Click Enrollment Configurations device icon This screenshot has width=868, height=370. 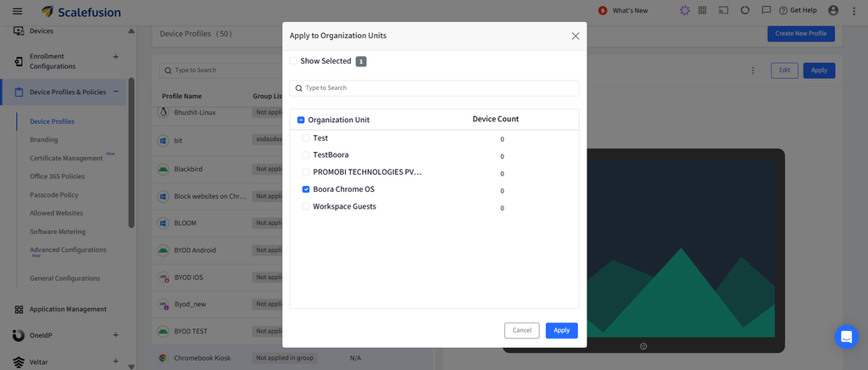click(19, 61)
